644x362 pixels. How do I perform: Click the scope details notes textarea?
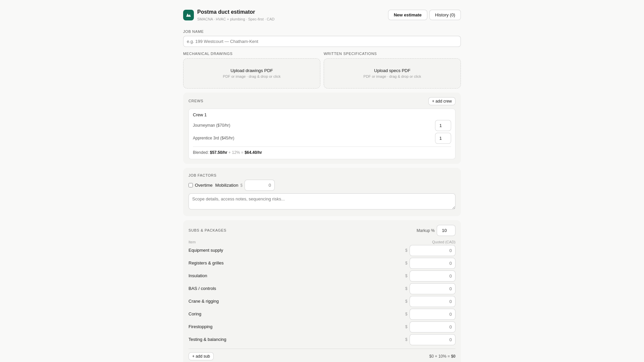click(x=322, y=201)
